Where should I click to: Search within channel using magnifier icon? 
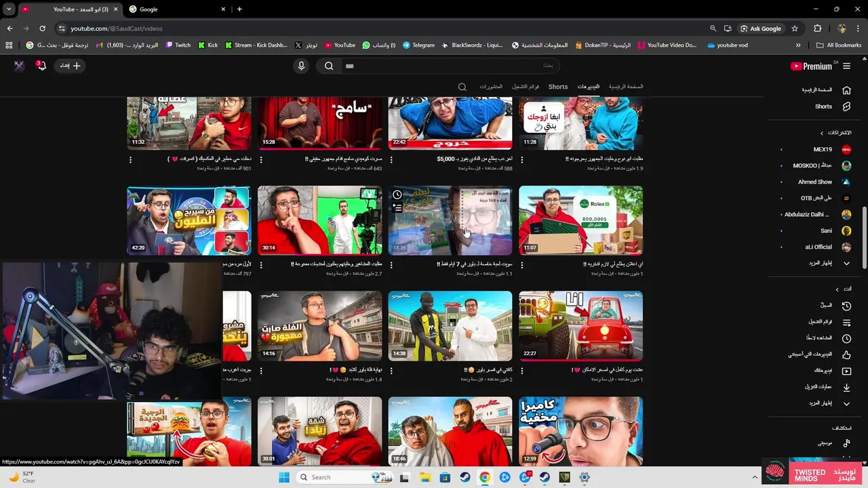[x=462, y=87]
